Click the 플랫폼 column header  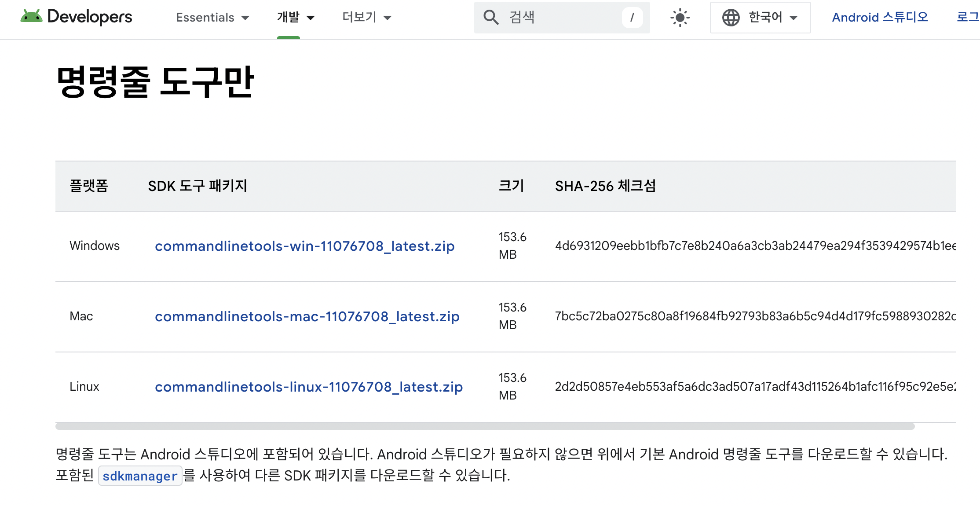point(89,186)
